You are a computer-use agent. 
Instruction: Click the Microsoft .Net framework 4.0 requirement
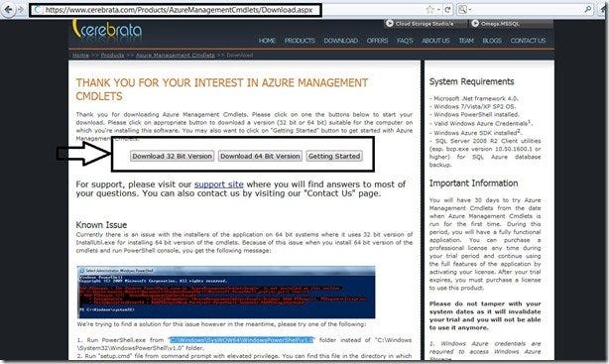coord(474,98)
